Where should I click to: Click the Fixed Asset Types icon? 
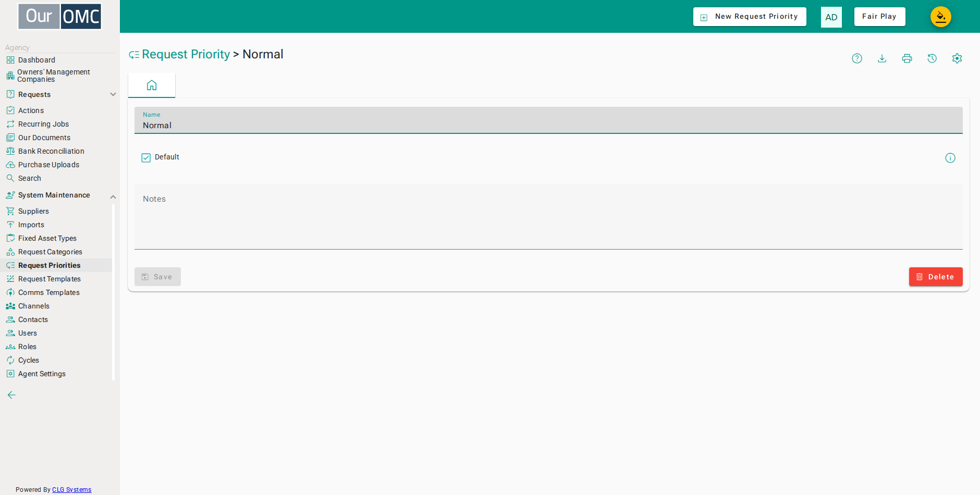10,238
